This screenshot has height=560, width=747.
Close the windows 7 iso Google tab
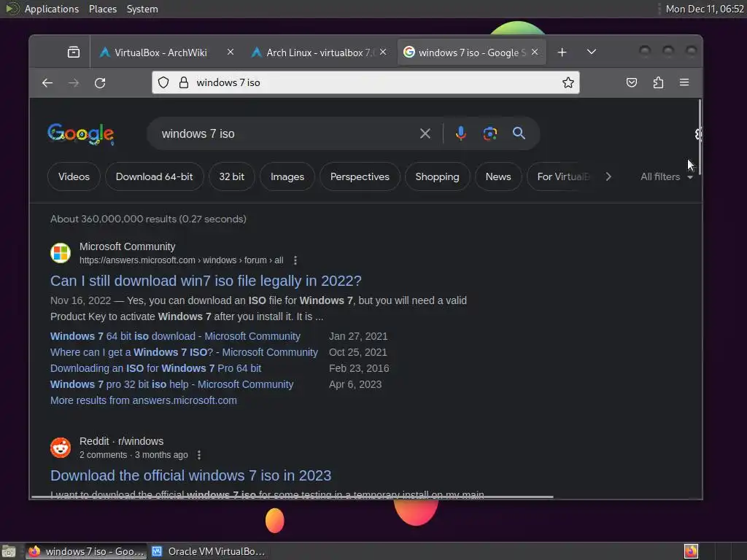(x=535, y=52)
